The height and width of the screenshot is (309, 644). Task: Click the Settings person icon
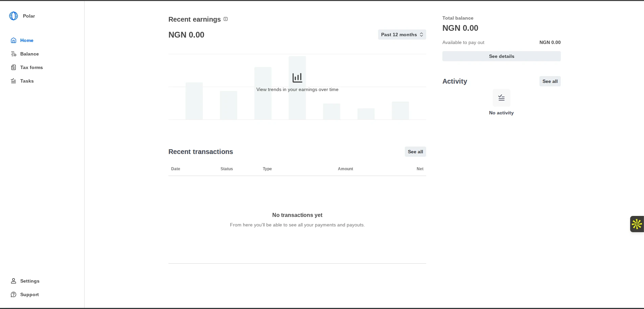(14, 281)
